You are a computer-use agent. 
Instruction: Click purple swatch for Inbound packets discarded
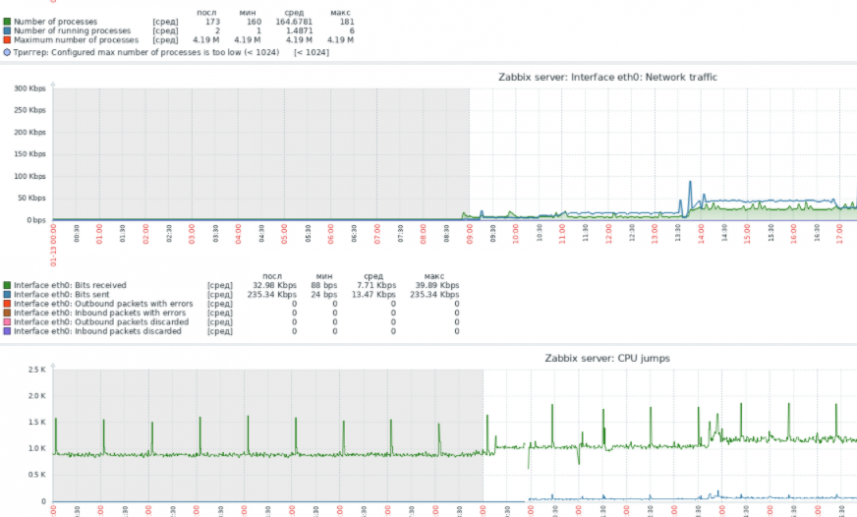pyautogui.click(x=7, y=331)
